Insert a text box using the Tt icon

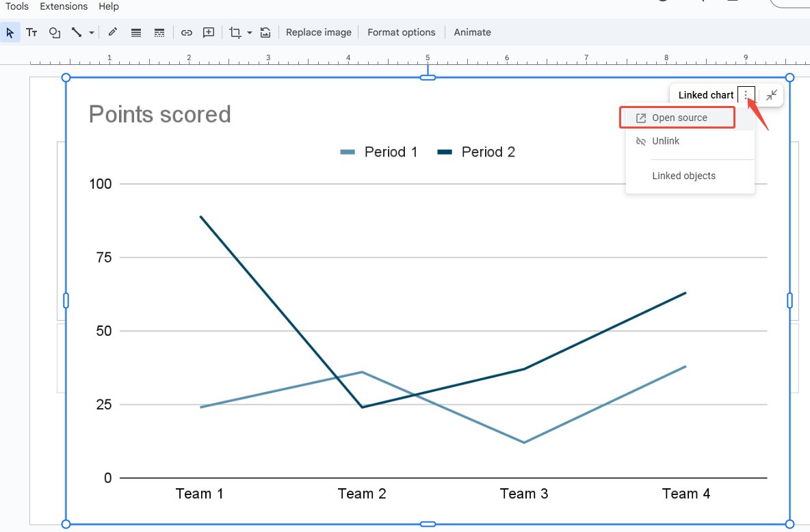click(x=31, y=32)
